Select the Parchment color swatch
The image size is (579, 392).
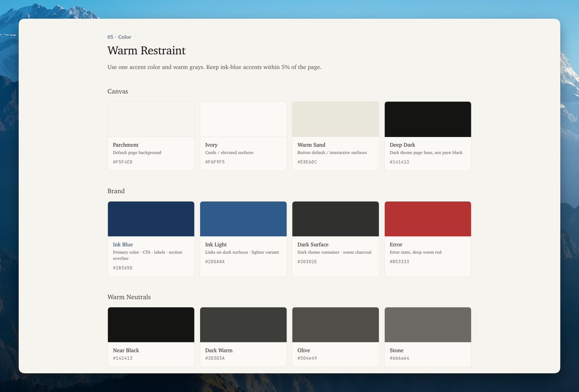(151, 119)
